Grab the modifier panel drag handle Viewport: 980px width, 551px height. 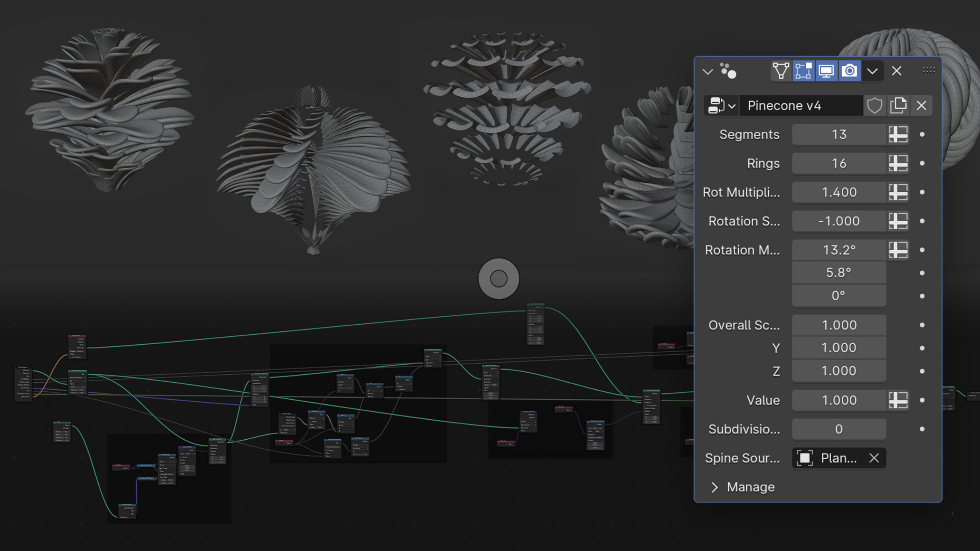coord(929,70)
